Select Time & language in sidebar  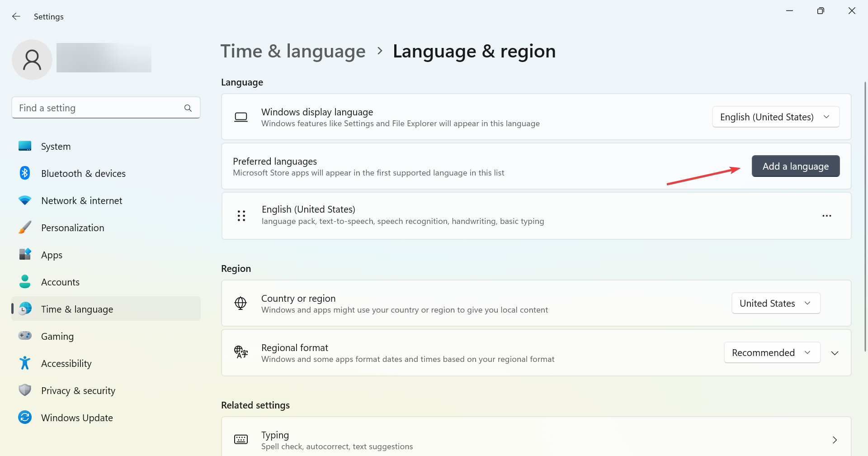pyautogui.click(x=106, y=309)
